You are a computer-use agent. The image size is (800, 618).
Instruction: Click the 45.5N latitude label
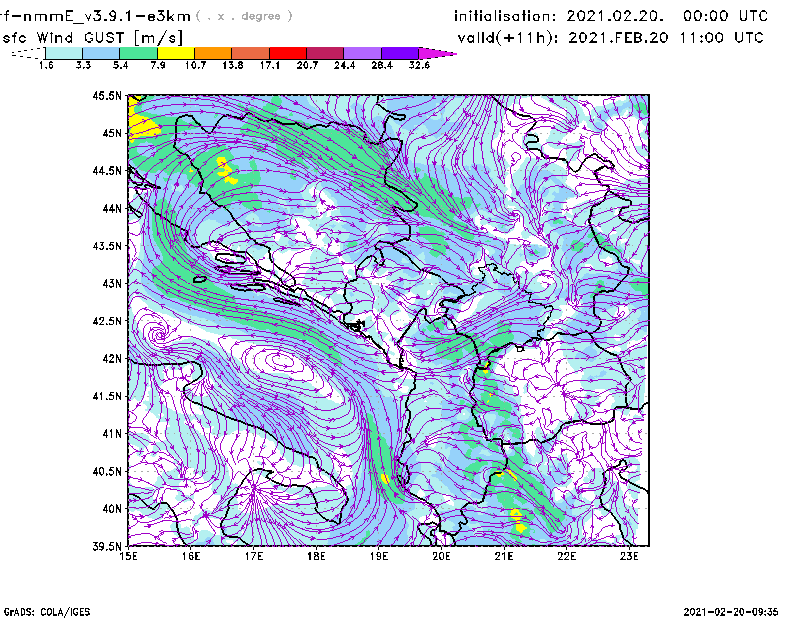[107, 96]
